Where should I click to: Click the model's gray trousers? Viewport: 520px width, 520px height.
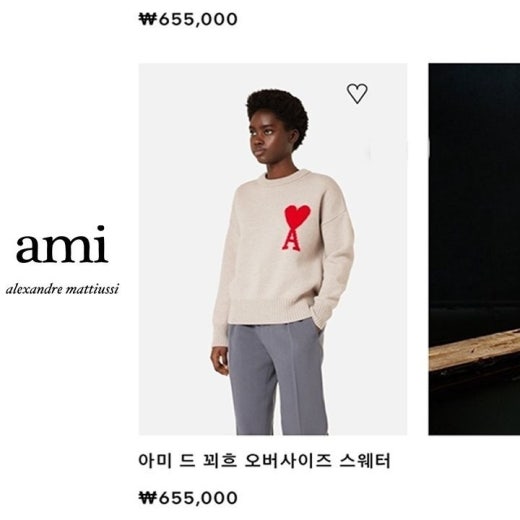tap(277, 377)
